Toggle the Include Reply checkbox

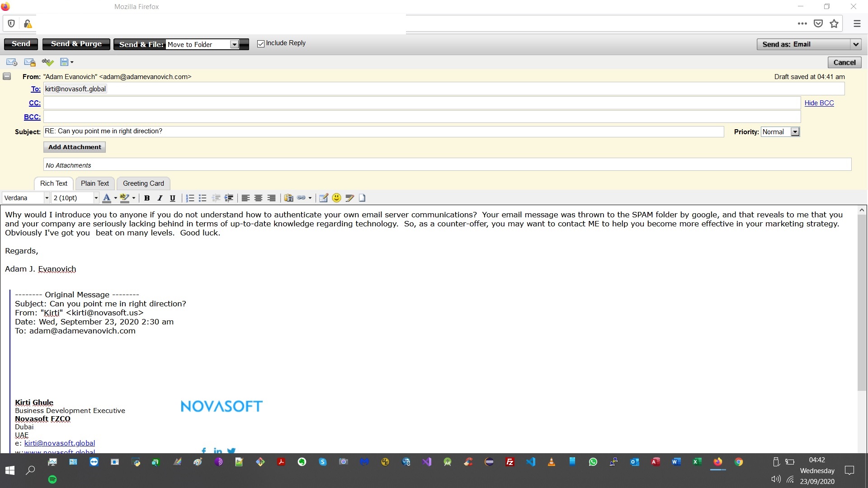261,44
